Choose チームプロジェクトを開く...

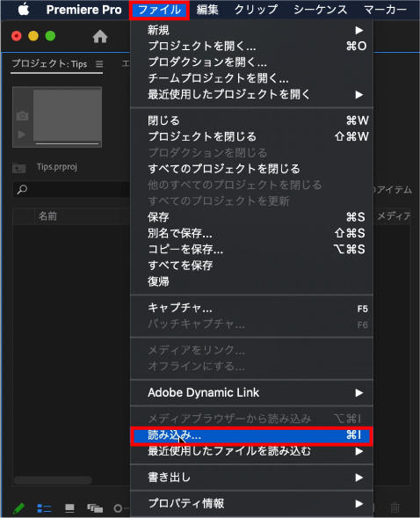point(251,78)
